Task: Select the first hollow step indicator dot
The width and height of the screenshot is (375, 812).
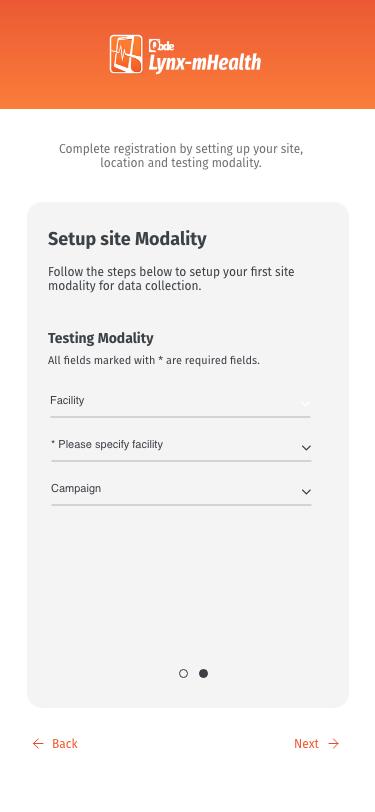Action: (183, 673)
